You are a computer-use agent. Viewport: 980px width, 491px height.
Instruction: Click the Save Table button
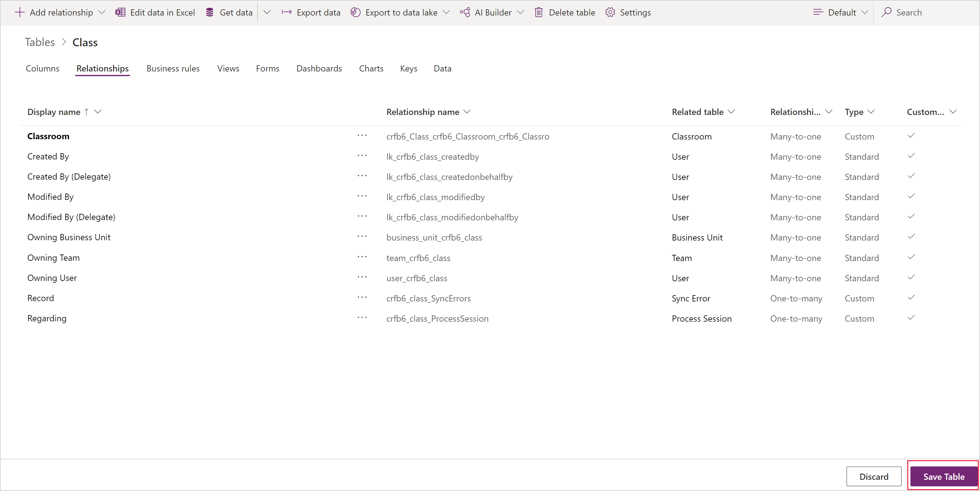click(x=936, y=474)
